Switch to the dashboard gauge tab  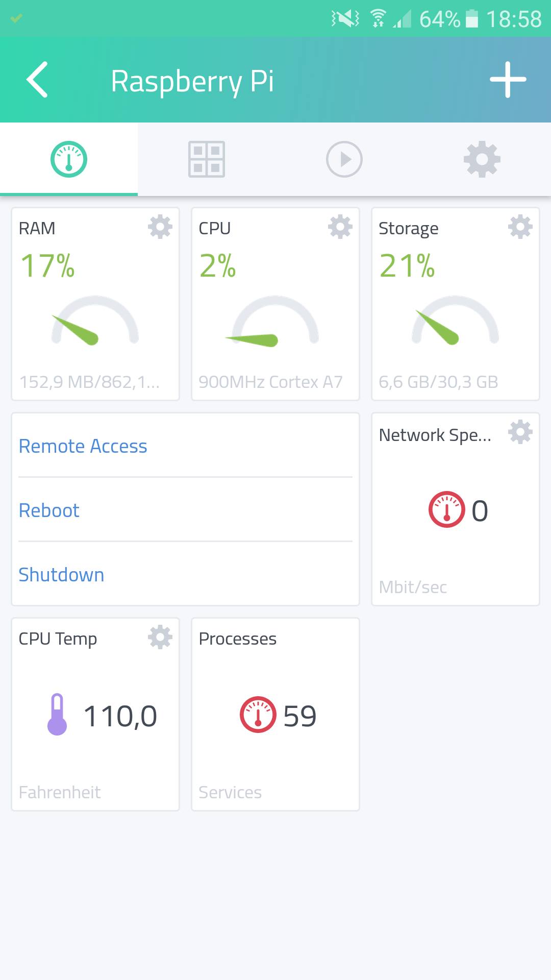click(69, 159)
